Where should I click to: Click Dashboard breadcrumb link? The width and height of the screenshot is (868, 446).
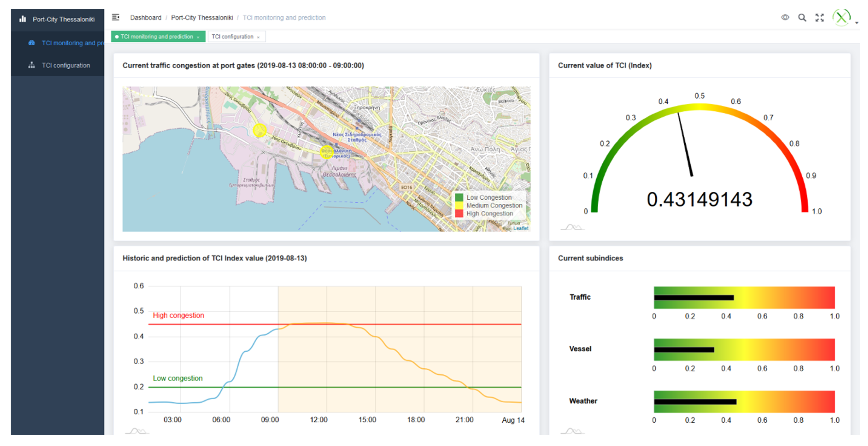(146, 17)
